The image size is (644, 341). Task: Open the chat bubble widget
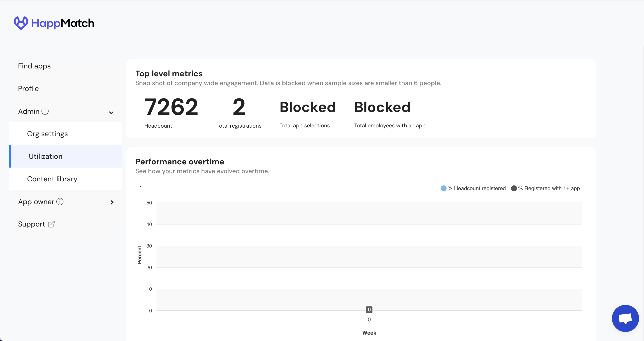click(625, 318)
